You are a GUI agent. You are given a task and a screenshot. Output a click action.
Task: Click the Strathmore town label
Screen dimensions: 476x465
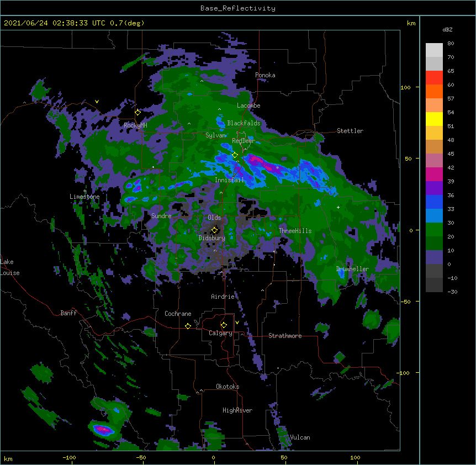pos(285,336)
